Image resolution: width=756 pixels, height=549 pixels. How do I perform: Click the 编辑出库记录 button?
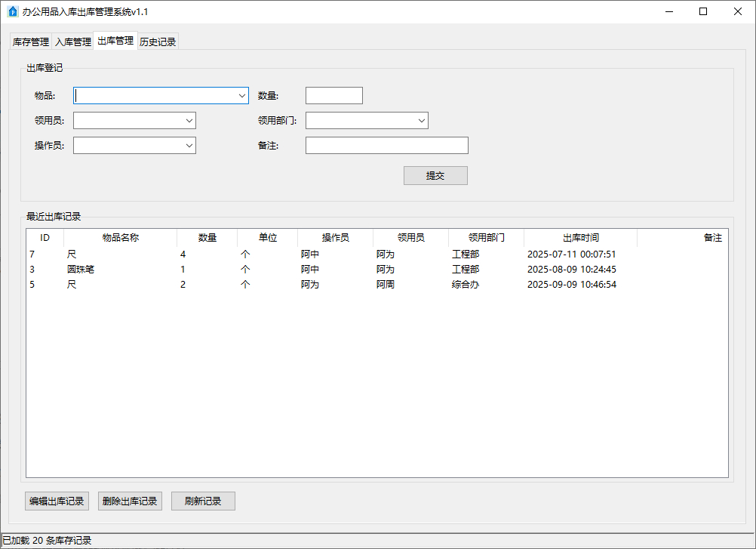tap(57, 501)
